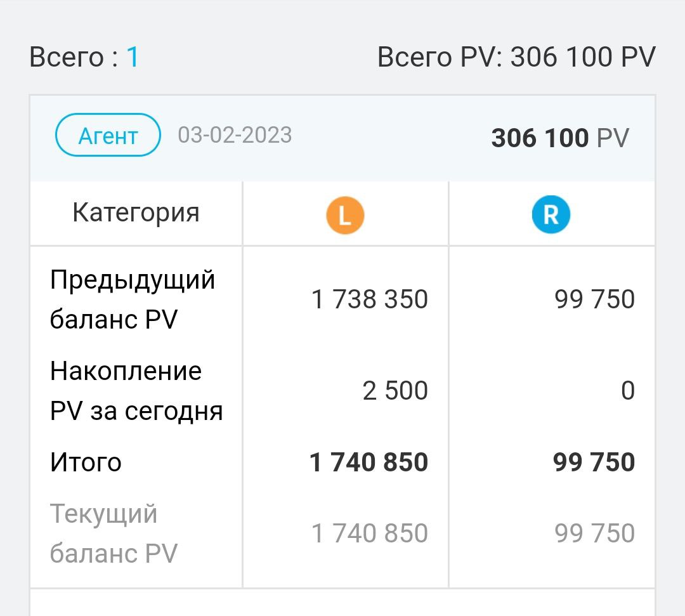Tap today's right accumulation value 0
This screenshot has height=616, width=685.
(x=627, y=391)
